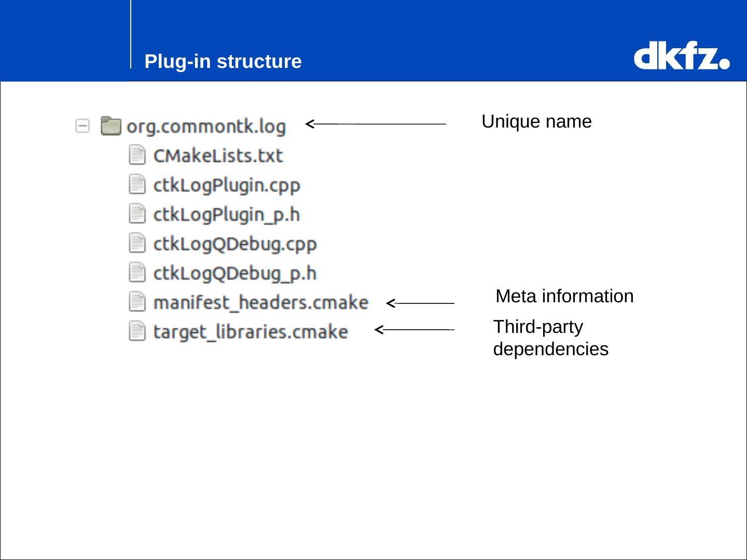Image resolution: width=747 pixels, height=560 pixels.
Task: Click the ctkLogPlugin.cpp file icon
Action: coord(137,185)
